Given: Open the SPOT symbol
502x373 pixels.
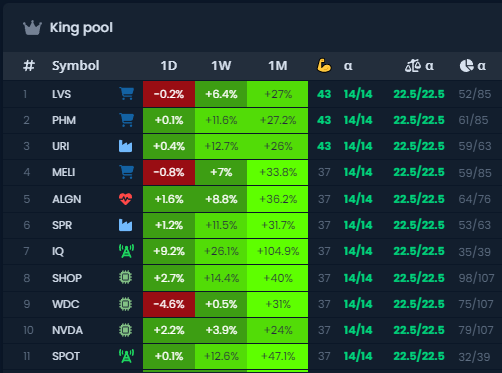Looking at the screenshot, I should [x=66, y=356].
